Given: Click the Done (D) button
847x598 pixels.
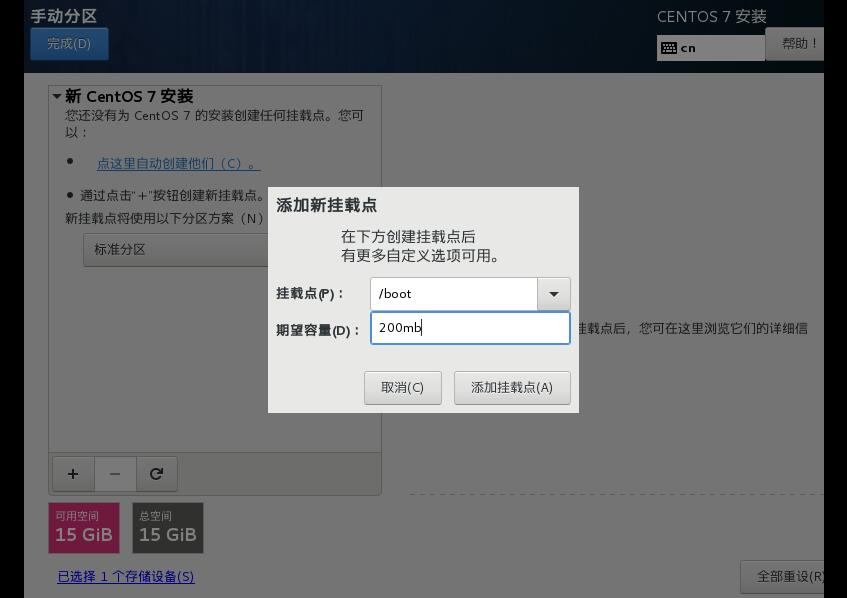Looking at the screenshot, I should coord(69,44).
